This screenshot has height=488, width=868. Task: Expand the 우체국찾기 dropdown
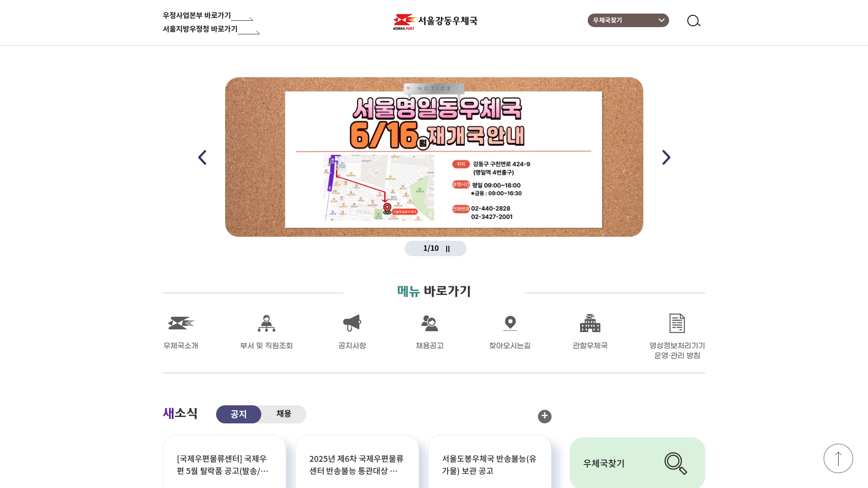coord(628,20)
